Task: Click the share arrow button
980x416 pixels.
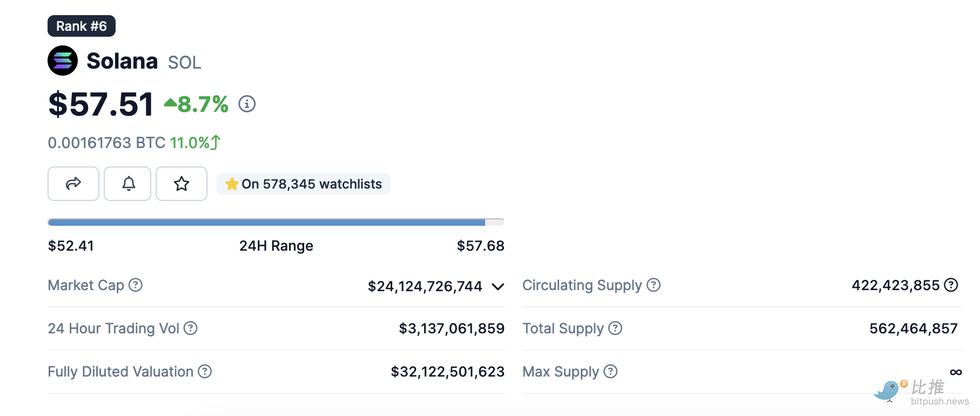Action: pyautogui.click(x=73, y=184)
